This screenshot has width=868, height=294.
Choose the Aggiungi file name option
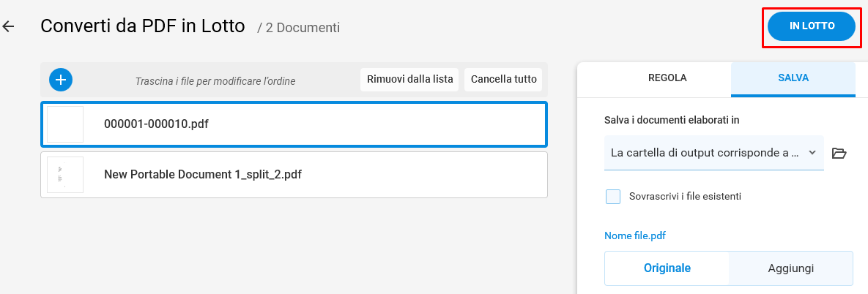click(x=791, y=268)
